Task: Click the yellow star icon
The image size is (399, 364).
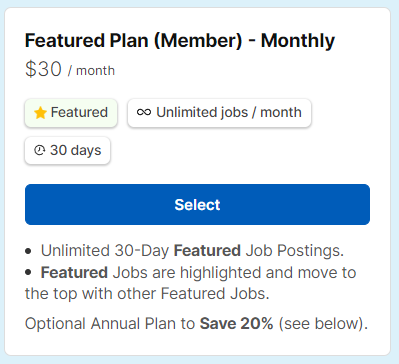Action: (40, 113)
